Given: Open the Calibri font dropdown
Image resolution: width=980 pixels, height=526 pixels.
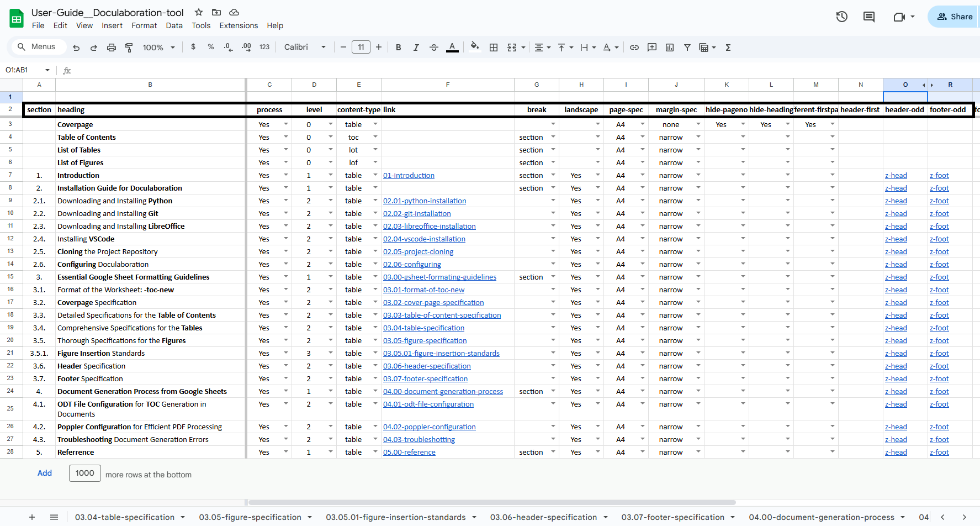Looking at the screenshot, I should click(x=305, y=47).
